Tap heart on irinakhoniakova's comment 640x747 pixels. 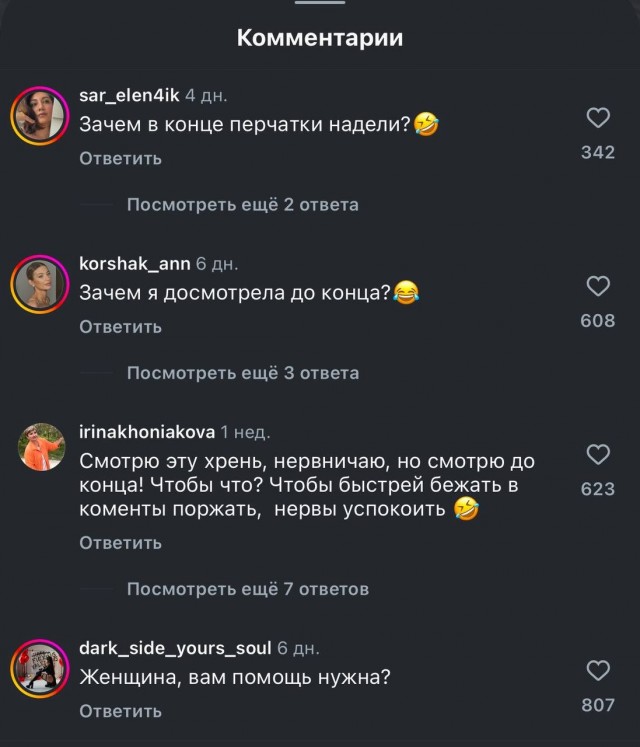coord(598,455)
